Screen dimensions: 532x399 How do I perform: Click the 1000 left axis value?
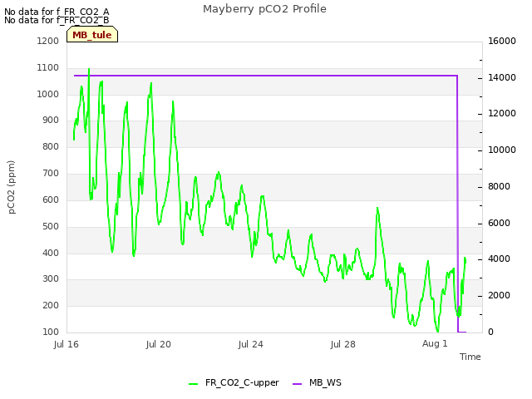48,94
